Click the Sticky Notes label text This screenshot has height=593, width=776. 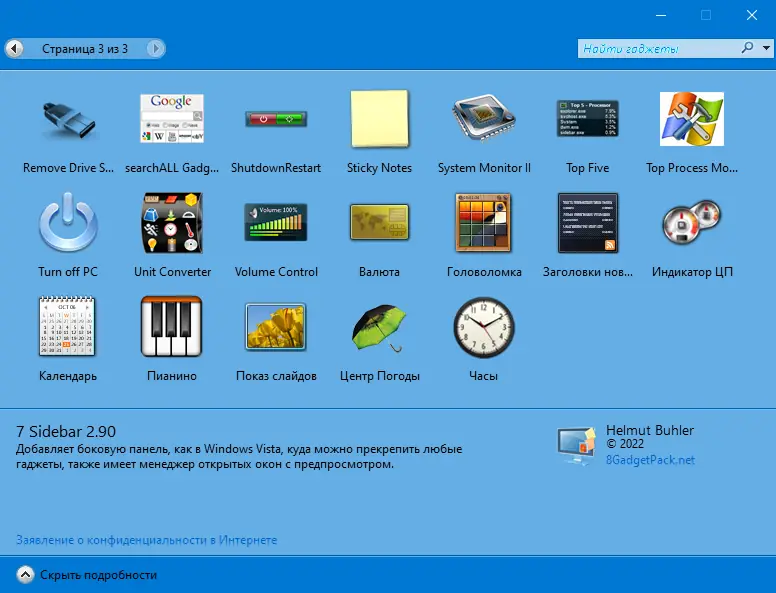click(380, 168)
